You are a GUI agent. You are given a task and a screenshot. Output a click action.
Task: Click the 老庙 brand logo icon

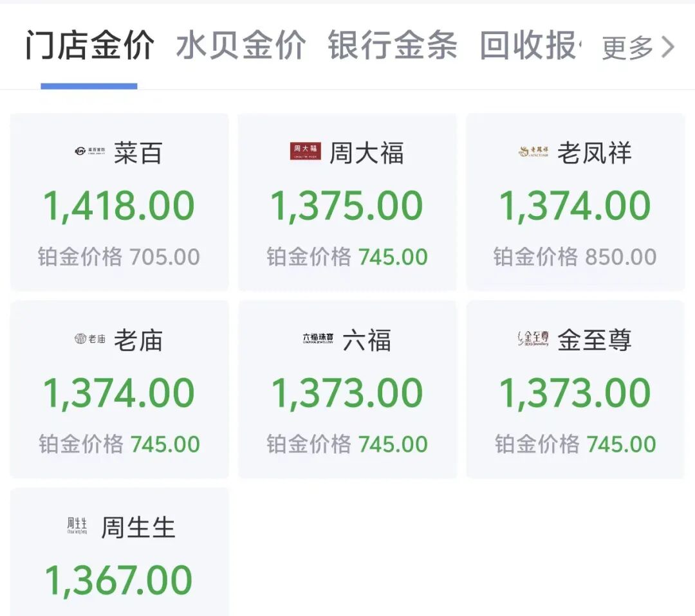pos(89,339)
